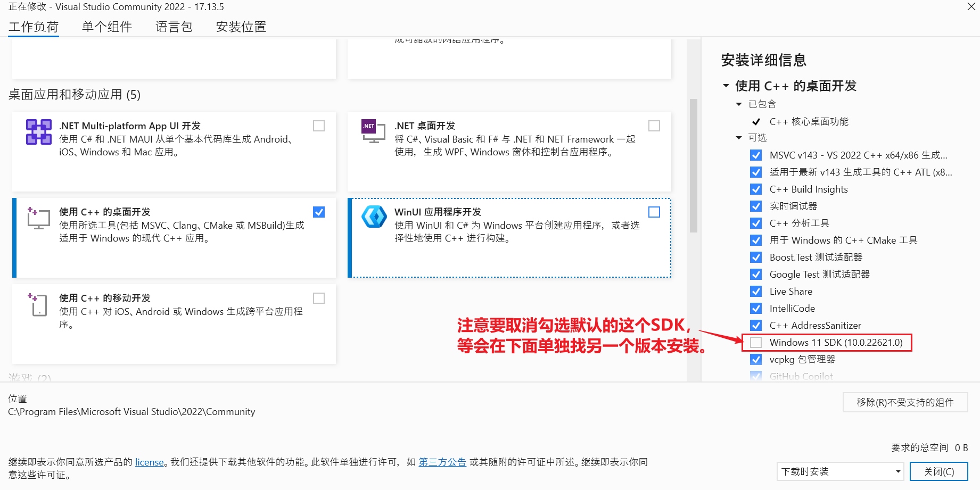
Task: Click the checkmark icon beside C++ 核心桌面功能
Action: point(756,122)
